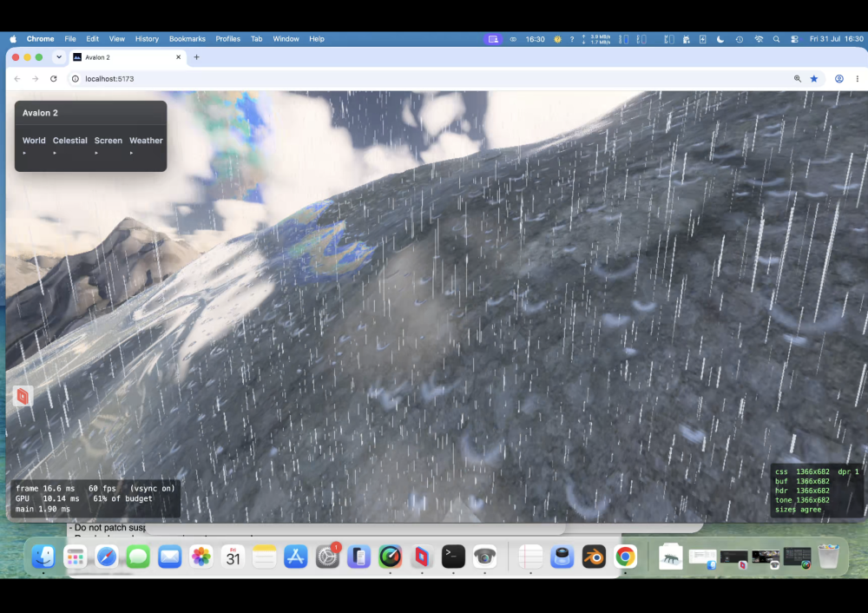Bookmark this page with star icon
Screen dimensions: 868x613
tap(814, 79)
